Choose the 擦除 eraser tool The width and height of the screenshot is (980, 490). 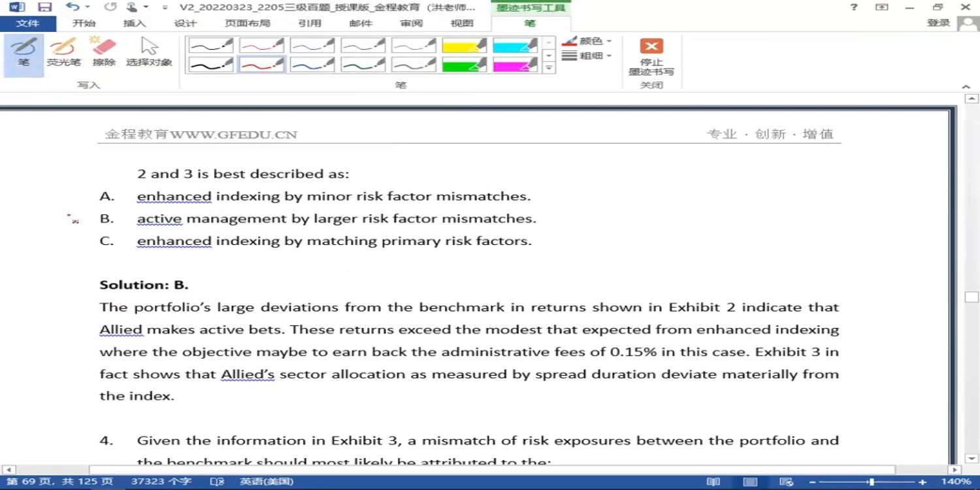(x=103, y=52)
